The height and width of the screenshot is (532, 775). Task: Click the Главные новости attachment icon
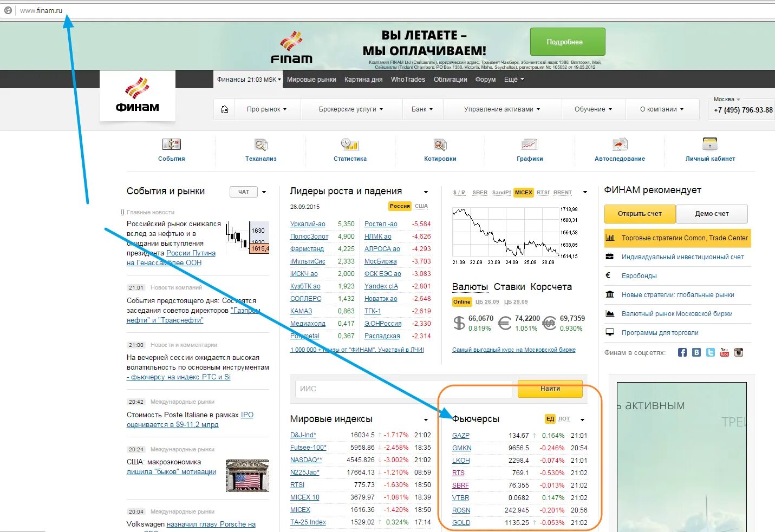click(122, 212)
